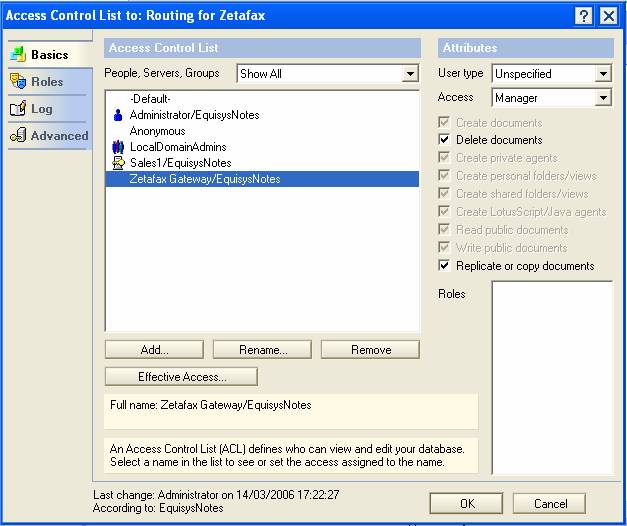This screenshot has width=627, height=526.
Task: Click group icon beside LocalDomainAdmins
Action: coord(118,147)
